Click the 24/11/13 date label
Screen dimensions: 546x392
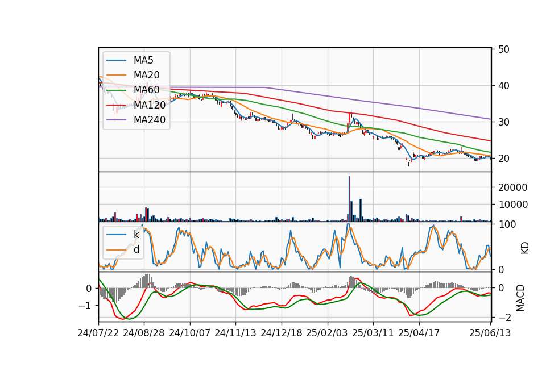235,333
